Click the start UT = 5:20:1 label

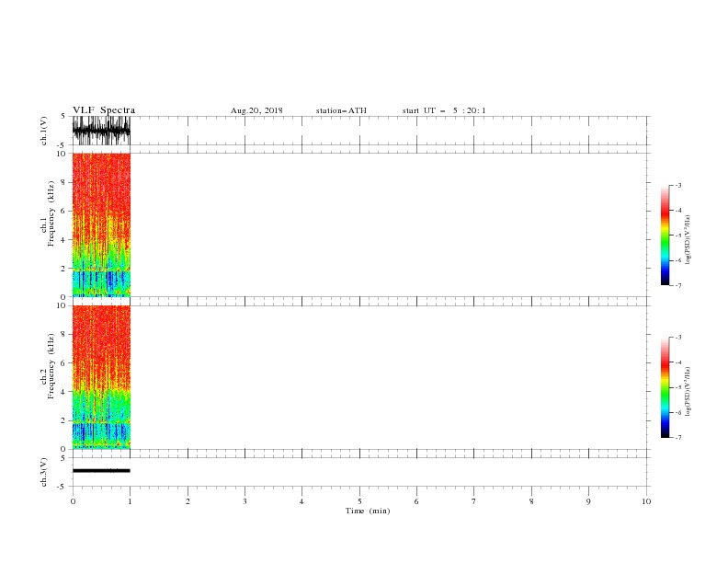(444, 110)
